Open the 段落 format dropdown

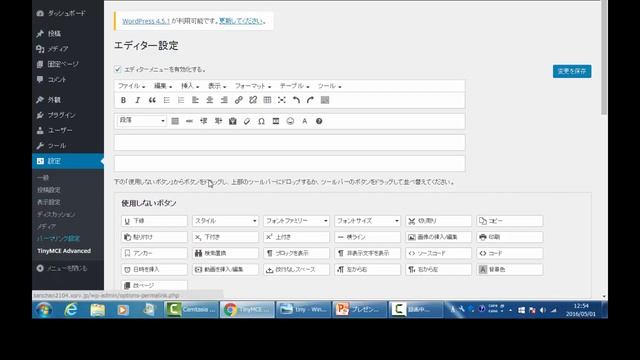pyautogui.click(x=142, y=121)
